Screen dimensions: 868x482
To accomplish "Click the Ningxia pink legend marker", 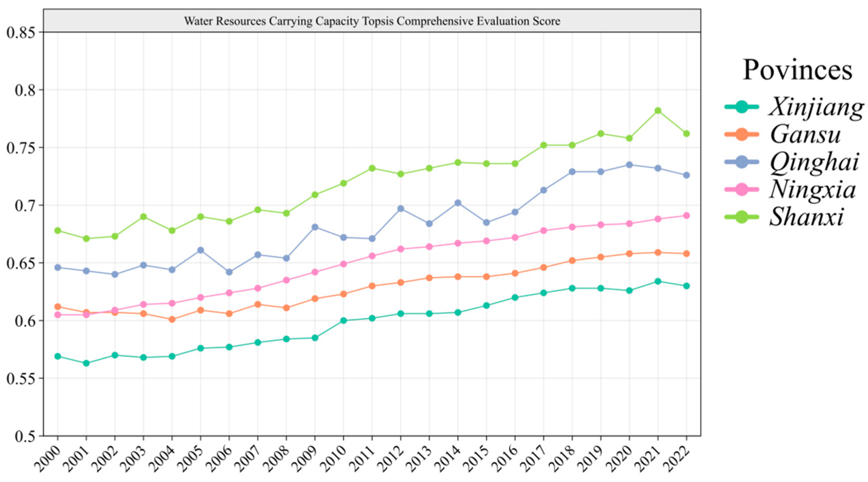I will pyautogui.click(x=742, y=190).
